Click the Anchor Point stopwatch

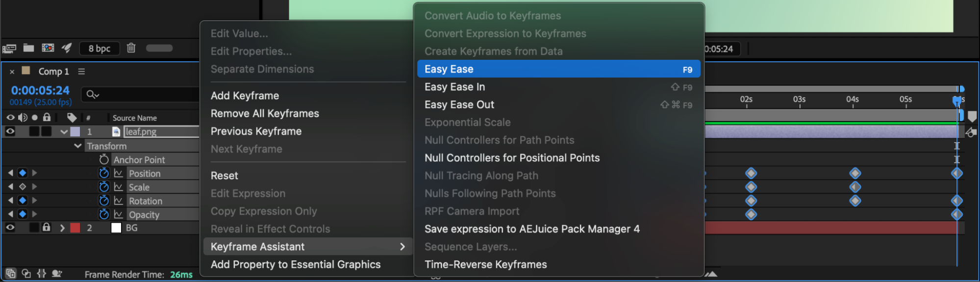tap(103, 159)
